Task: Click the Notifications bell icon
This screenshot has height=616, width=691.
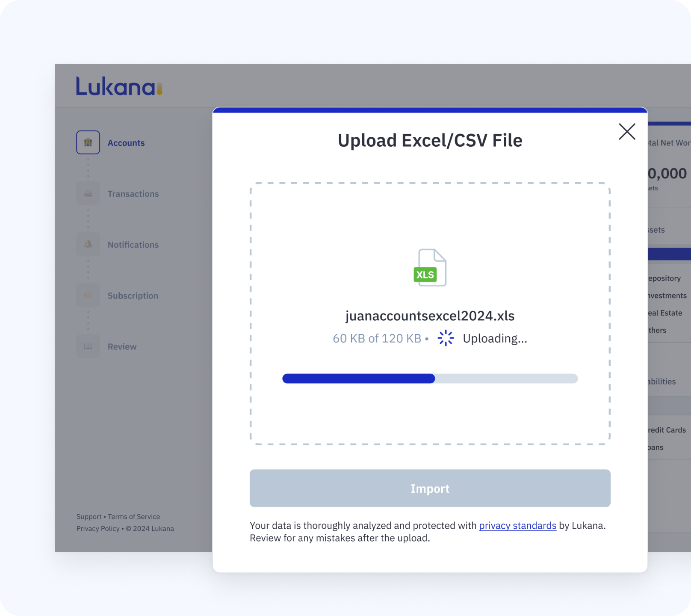Action: [x=88, y=244]
